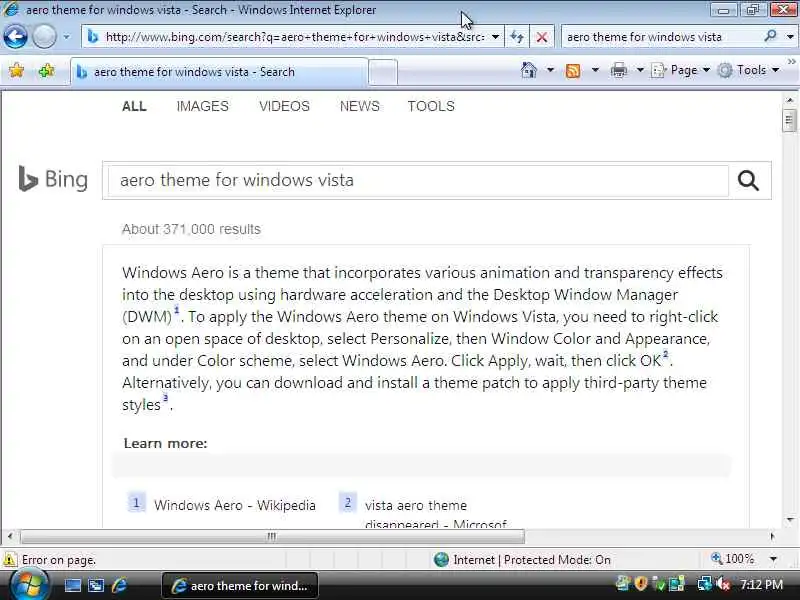Open the Page menu
The height and width of the screenshot is (600, 800).
(x=681, y=70)
